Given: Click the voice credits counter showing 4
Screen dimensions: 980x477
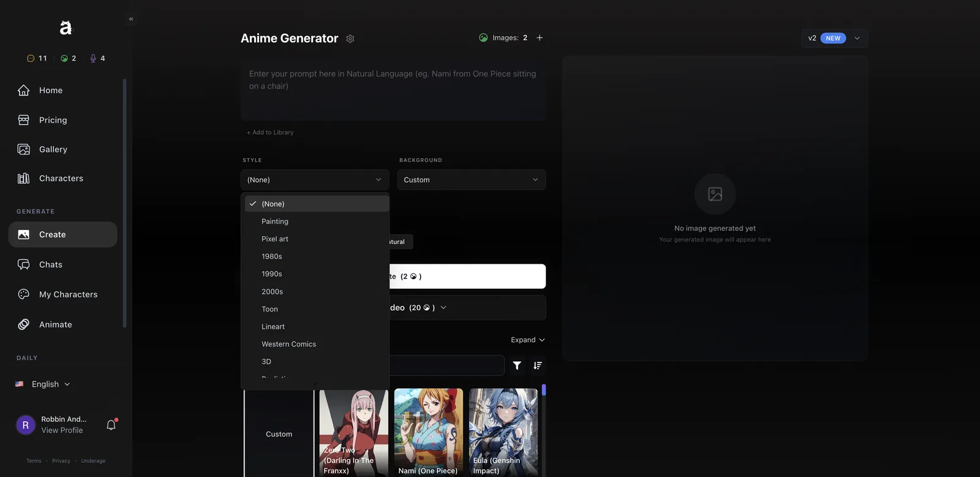Looking at the screenshot, I should click(x=97, y=58).
